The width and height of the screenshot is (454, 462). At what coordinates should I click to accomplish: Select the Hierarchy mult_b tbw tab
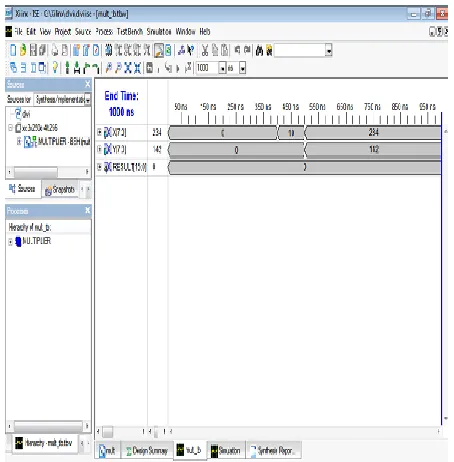click(x=44, y=443)
